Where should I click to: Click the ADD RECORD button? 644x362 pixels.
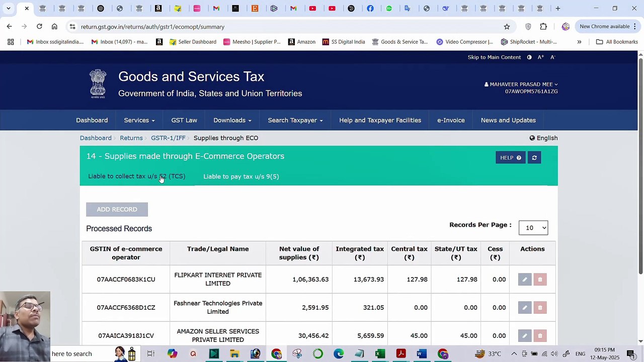pyautogui.click(x=117, y=209)
